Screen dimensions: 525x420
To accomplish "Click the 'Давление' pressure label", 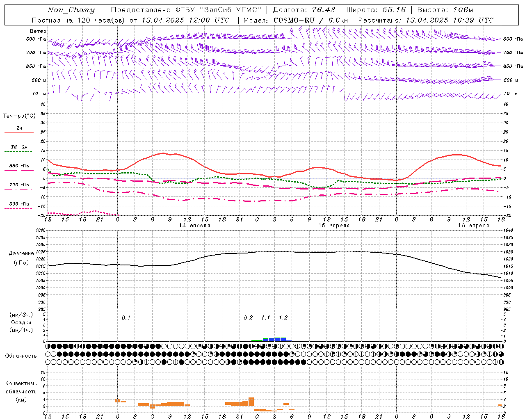I will pos(21,253).
